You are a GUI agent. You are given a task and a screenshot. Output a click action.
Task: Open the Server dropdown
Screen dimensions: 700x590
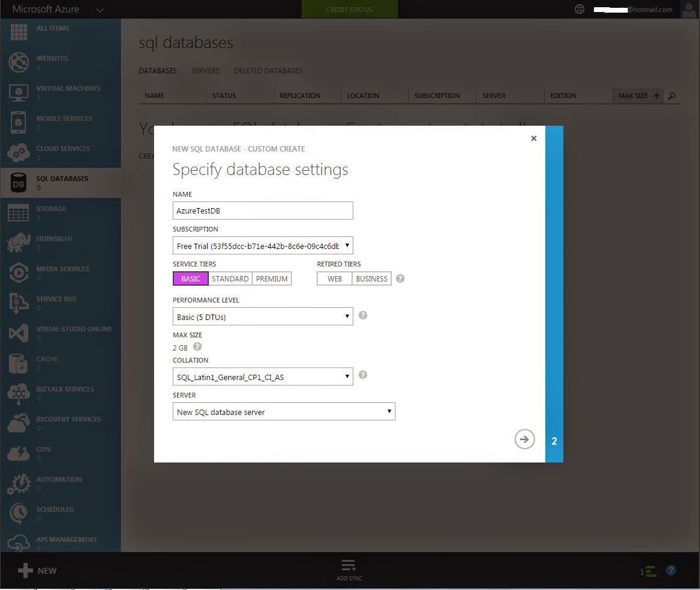[x=284, y=411]
